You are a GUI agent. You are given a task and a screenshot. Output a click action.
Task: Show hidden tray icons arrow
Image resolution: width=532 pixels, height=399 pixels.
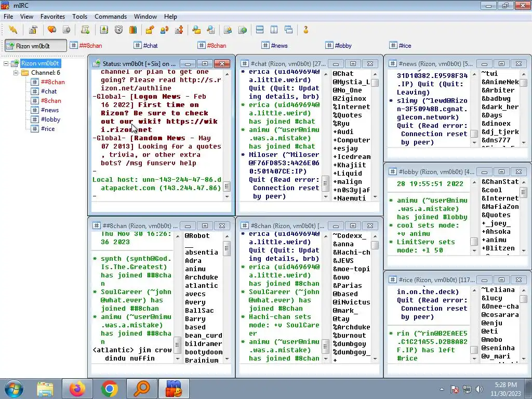point(442,389)
